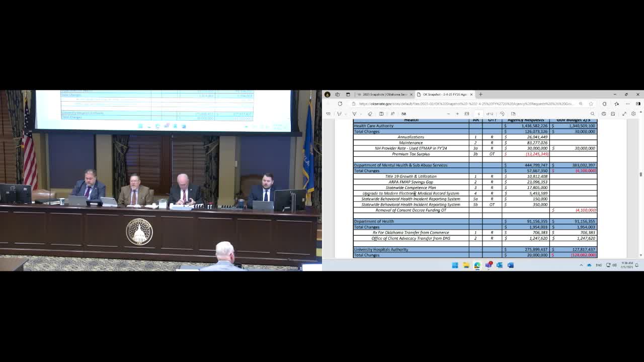Open a new browser tab
Viewport: 644px width, 362px height.
tap(480, 94)
